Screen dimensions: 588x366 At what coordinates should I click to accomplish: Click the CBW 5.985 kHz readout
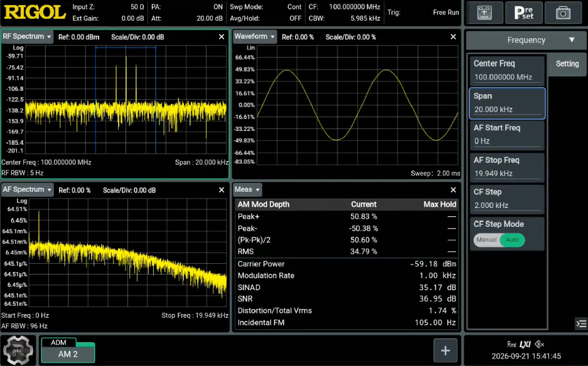coord(345,18)
